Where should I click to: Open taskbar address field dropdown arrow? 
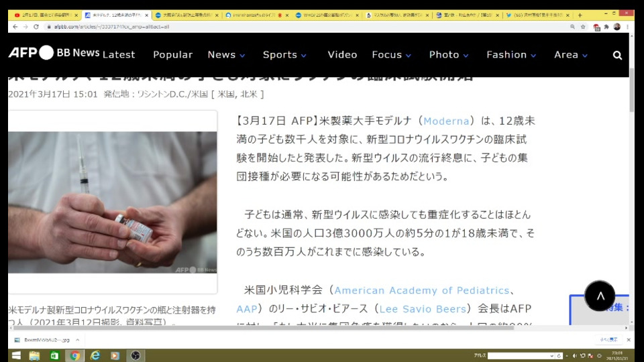point(551,356)
